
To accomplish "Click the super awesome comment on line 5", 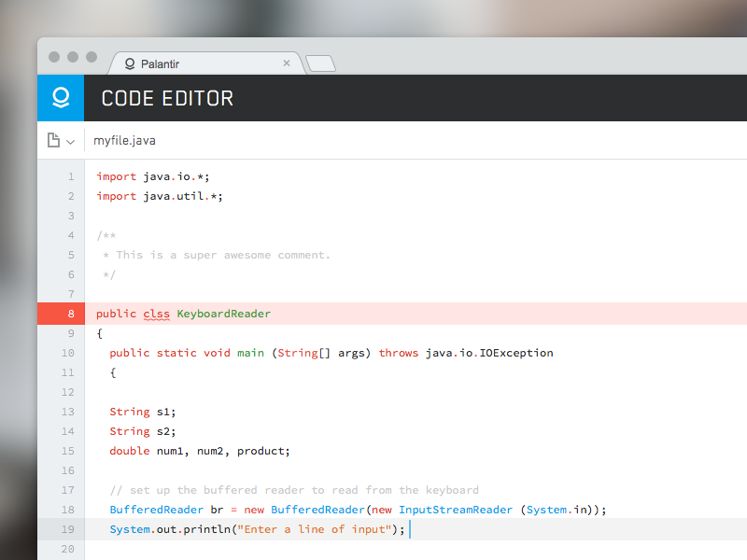I will point(215,254).
